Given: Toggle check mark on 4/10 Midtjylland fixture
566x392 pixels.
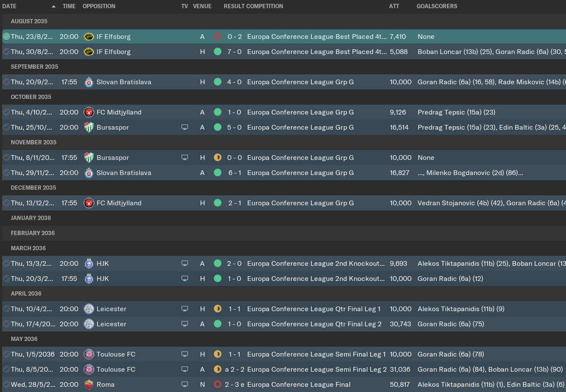Looking at the screenshot, I should pos(6,112).
